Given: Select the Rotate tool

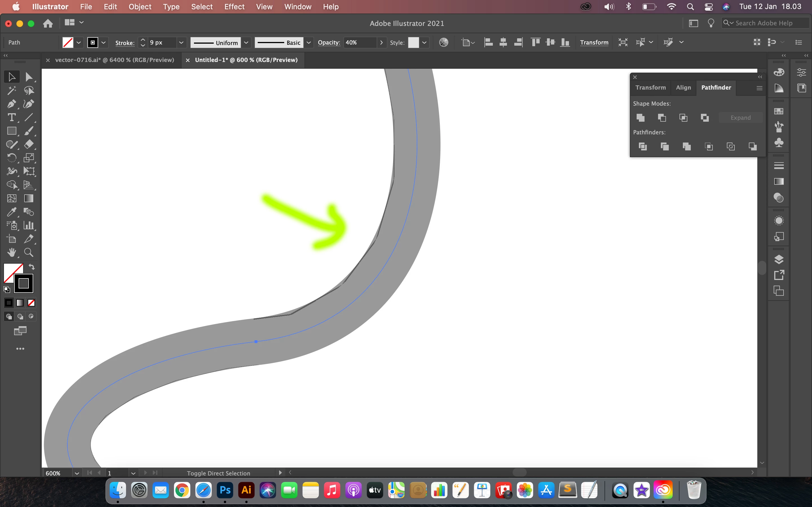Looking at the screenshot, I should click(11, 158).
